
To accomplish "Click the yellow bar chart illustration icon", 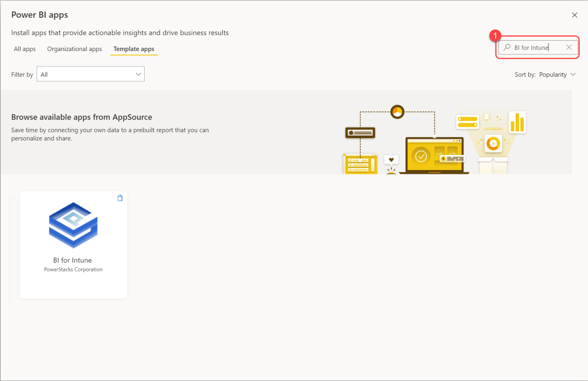I will pos(518,122).
